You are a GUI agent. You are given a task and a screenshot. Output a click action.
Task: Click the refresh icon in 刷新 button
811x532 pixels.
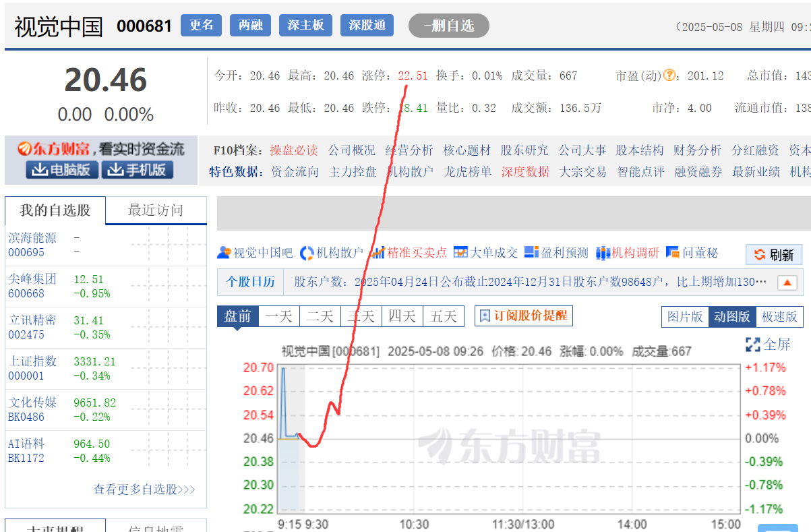(760, 255)
